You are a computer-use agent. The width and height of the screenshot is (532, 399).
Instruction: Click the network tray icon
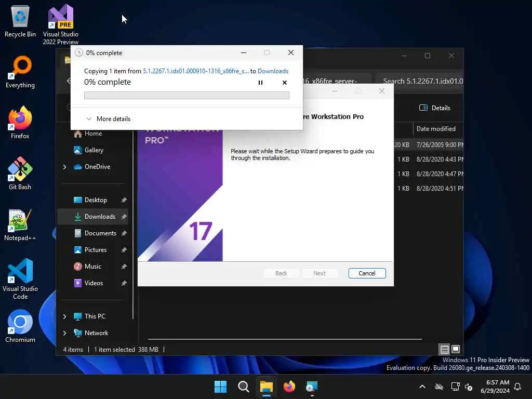(455, 387)
